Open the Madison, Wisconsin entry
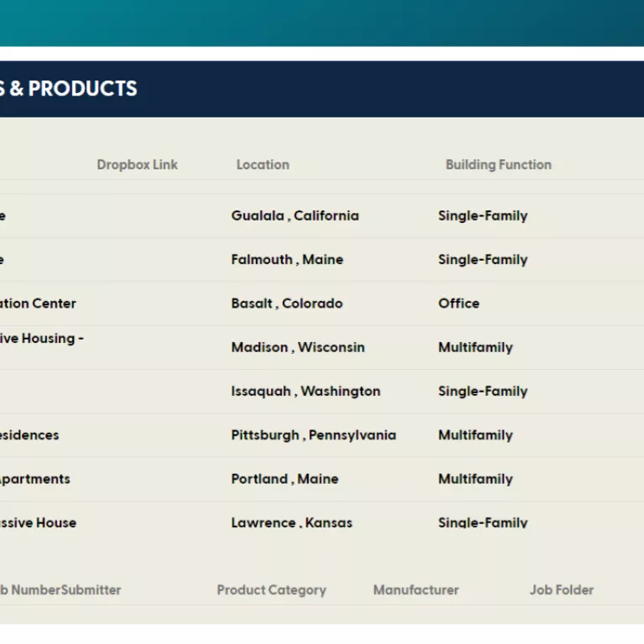This screenshot has width=644, height=644. click(298, 347)
